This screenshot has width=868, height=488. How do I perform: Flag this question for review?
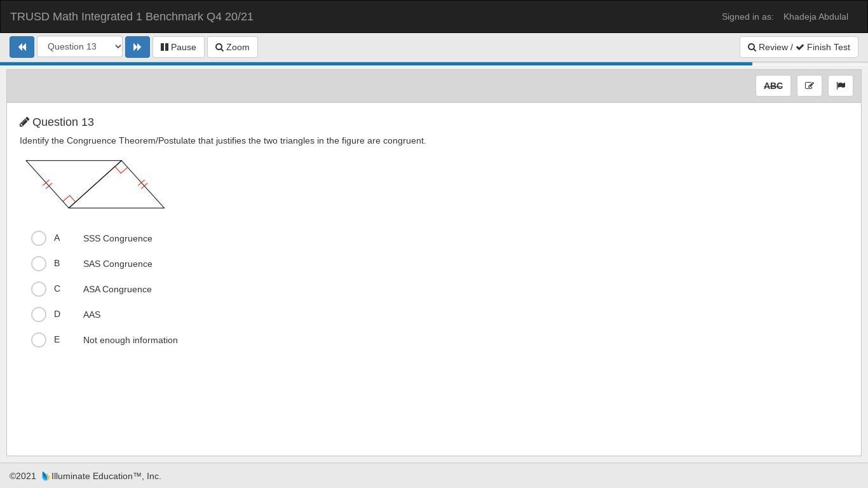[x=841, y=86]
